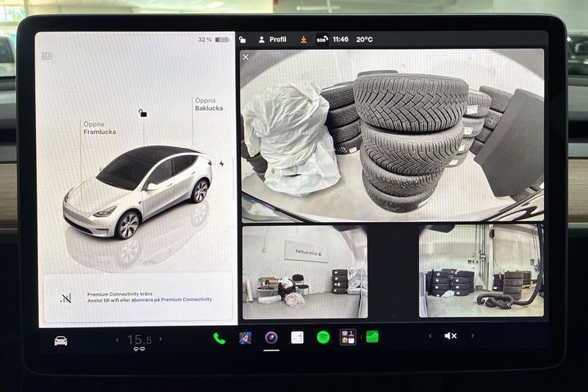Open the green Energy graph app

click(x=372, y=337)
